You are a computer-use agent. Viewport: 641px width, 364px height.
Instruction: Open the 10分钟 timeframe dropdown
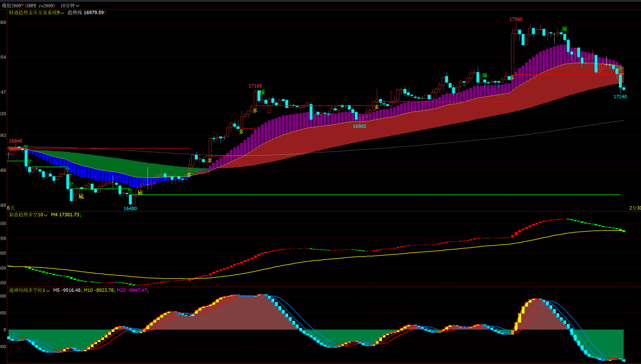pyautogui.click(x=70, y=6)
